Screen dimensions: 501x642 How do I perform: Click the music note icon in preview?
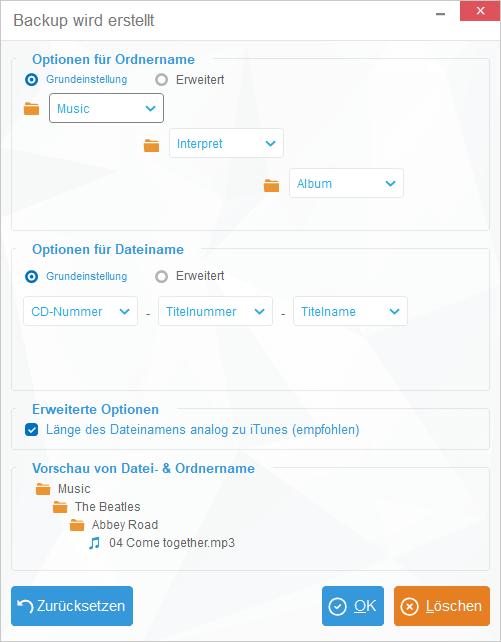pos(95,543)
